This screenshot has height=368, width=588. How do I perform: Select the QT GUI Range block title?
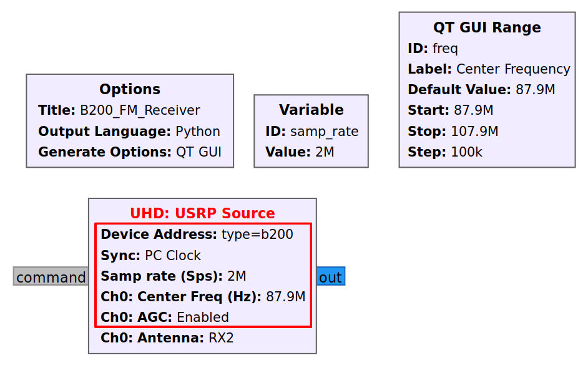[487, 27]
